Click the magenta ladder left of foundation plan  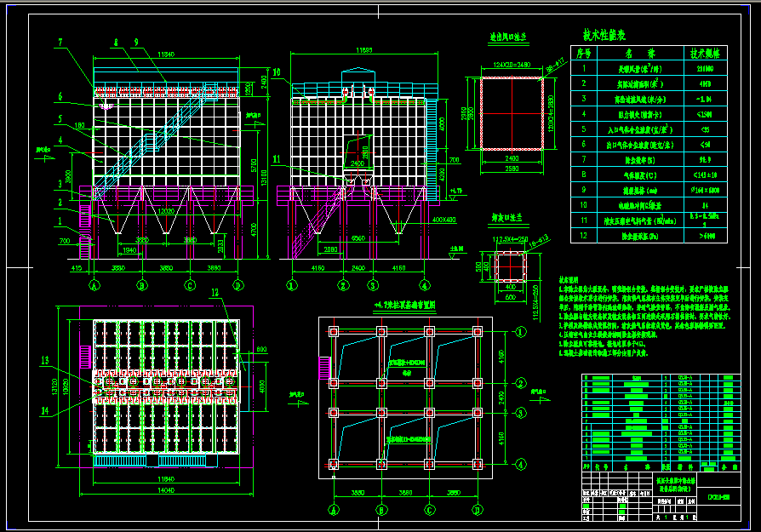click(323, 367)
